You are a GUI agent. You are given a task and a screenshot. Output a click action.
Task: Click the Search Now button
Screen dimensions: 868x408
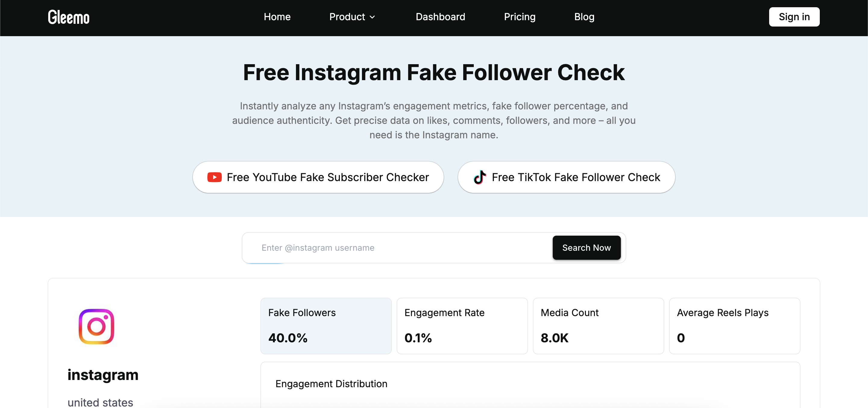(586, 248)
